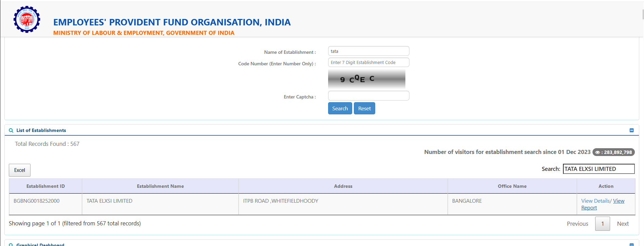Click the table Search filter box

coord(598,169)
